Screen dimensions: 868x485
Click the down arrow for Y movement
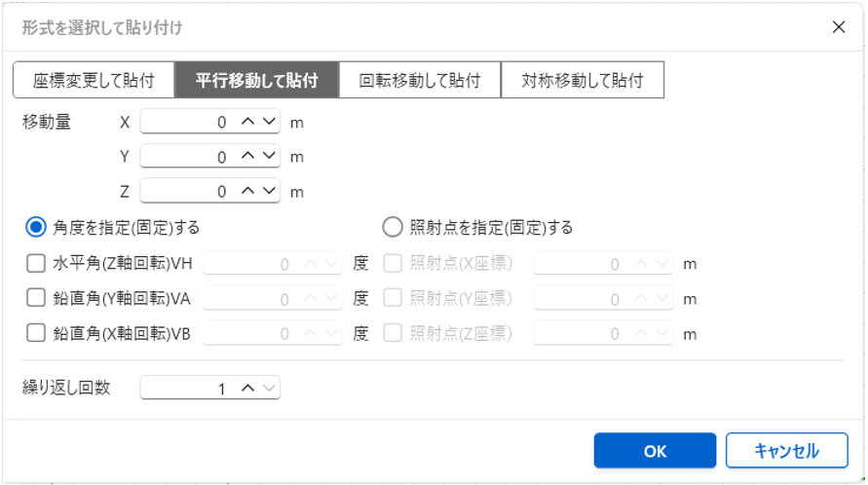pos(268,157)
